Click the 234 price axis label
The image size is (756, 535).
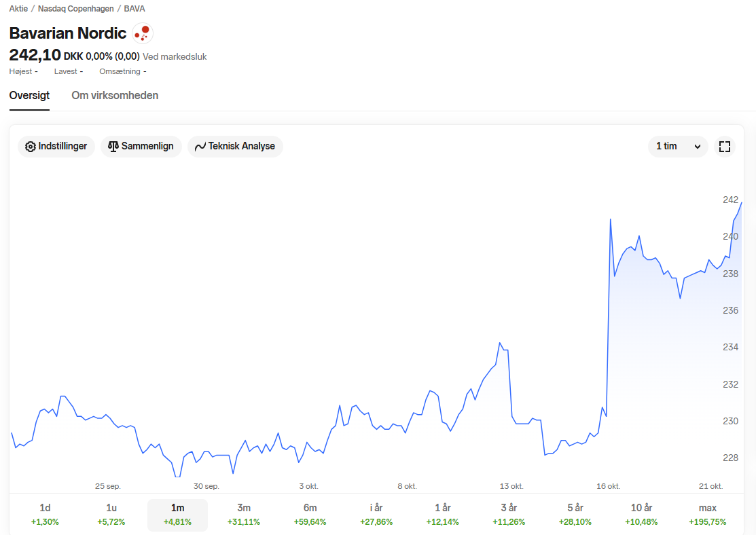730,347
